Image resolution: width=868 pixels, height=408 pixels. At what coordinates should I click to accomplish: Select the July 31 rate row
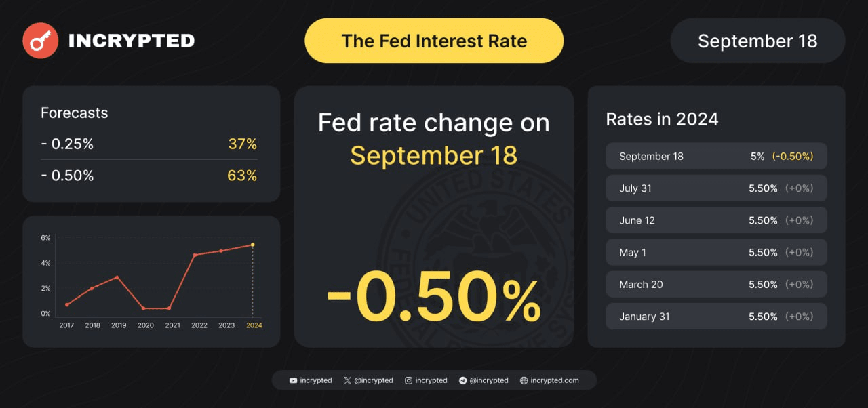[716, 188]
